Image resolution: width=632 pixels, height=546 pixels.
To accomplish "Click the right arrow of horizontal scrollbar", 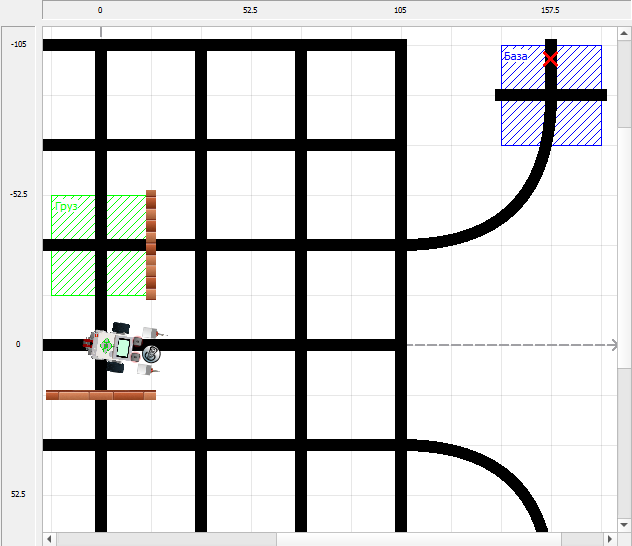I will pos(609,539).
